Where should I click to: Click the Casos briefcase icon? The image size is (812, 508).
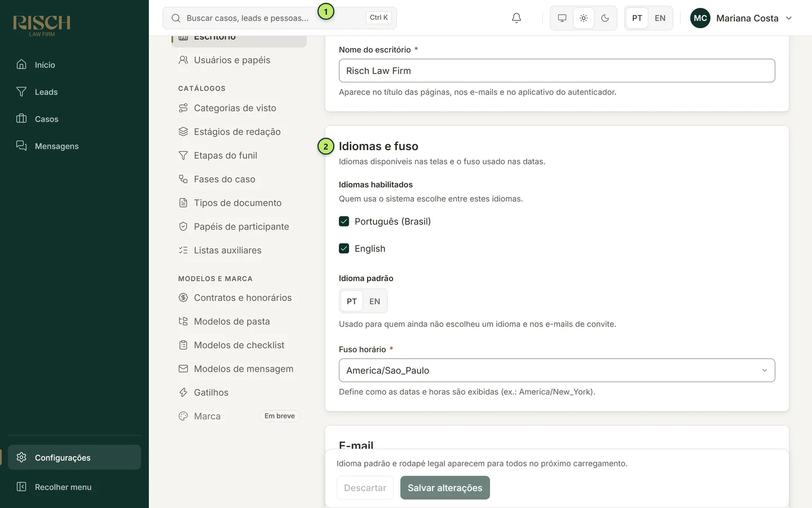tap(21, 119)
